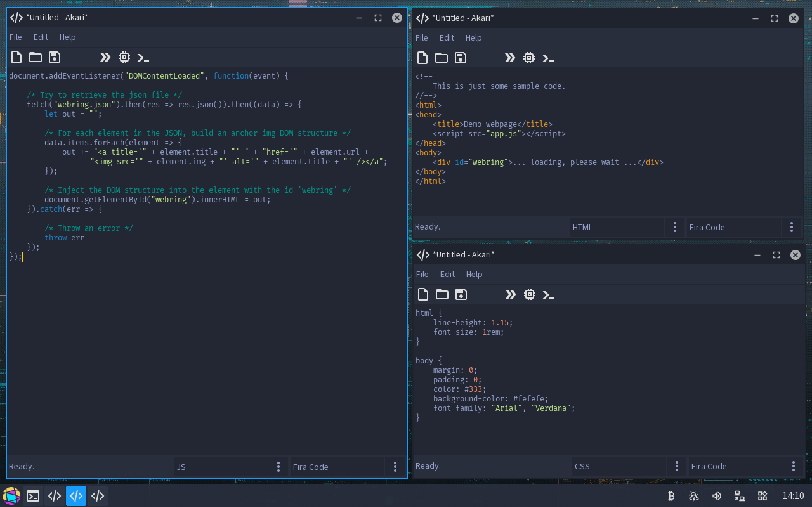Click end of JS code at text cursor
Image resolution: width=812 pixels, height=507 pixels.
tap(23, 257)
